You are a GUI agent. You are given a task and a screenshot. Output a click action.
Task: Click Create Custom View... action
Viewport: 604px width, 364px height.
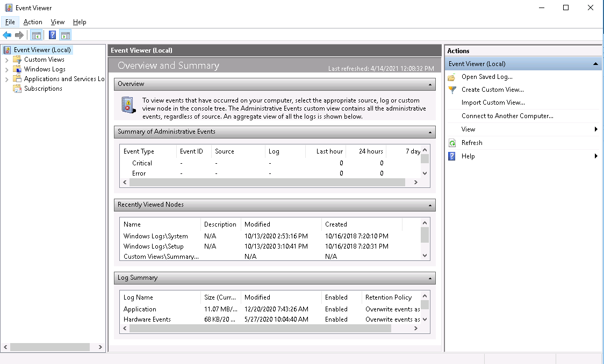click(x=493, y=90)
